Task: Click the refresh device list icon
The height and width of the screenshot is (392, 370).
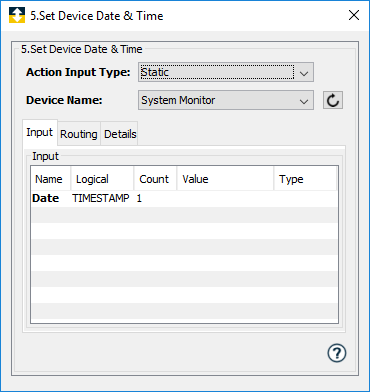Action: point(333,100)
